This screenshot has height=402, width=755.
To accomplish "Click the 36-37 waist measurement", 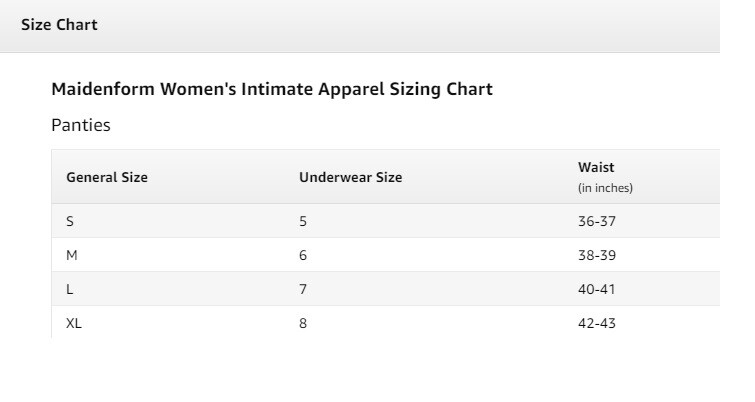I will pyautogui.click(x=597, y=221).
